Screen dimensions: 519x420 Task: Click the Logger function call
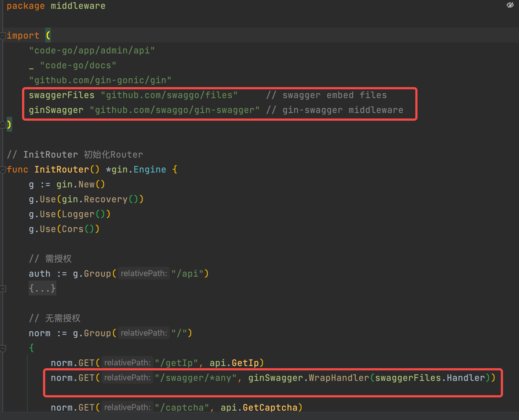(x=78, y=214)
